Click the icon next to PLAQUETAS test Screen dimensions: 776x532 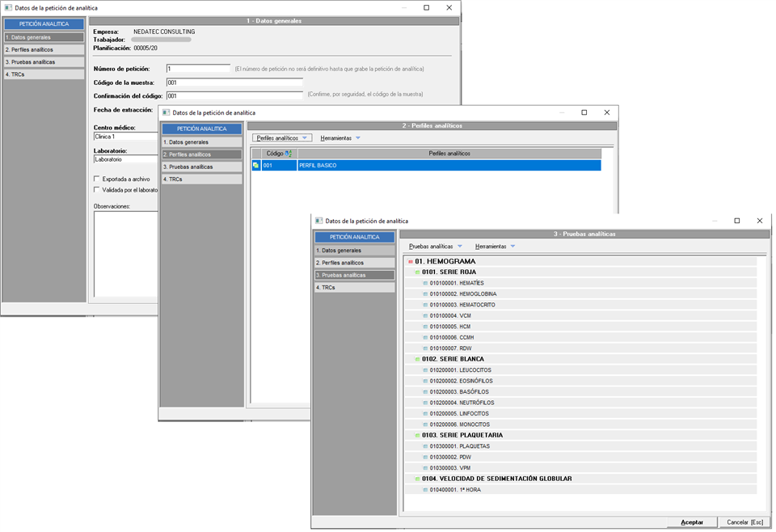point(425,446)
